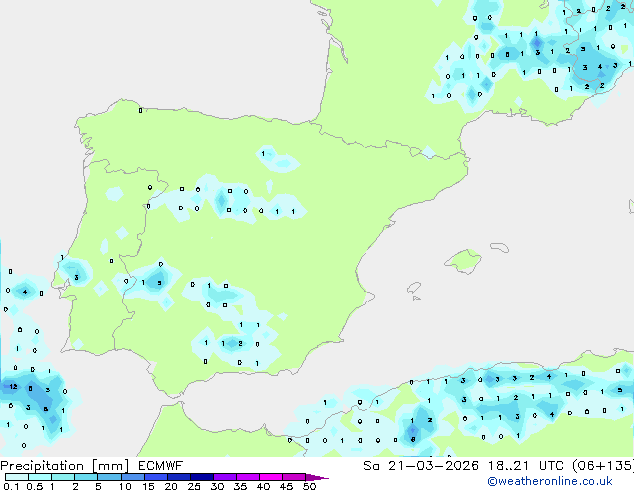Click the above-50 mm arrow tip of legend

tap(317, 477)
